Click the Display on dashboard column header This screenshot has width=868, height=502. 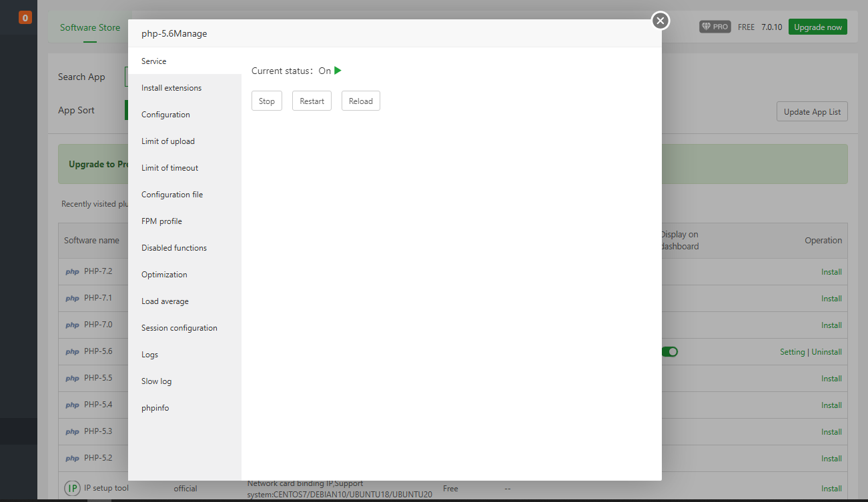coord(679,241)
